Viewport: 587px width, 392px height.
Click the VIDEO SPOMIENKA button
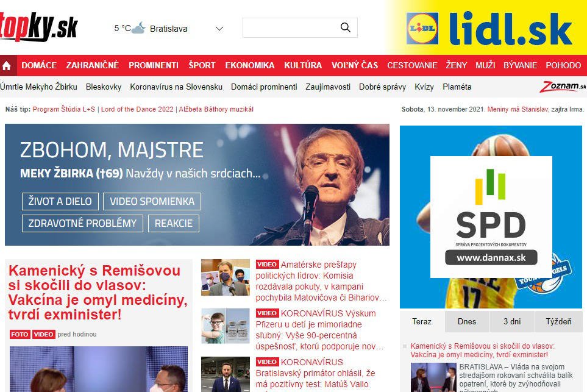(152, 201)
